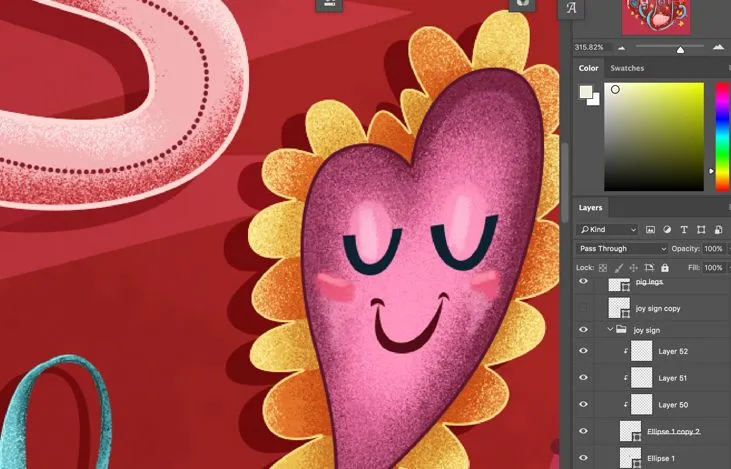Lock artboard nesting icon
Screen dimensions: 731x469
coord(649,268)
